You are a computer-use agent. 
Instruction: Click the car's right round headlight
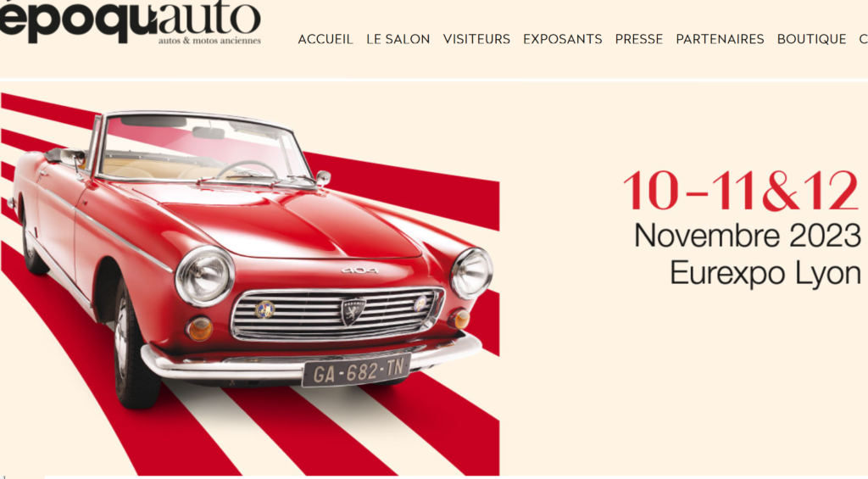pyautogui.click(x=471, y=273)
